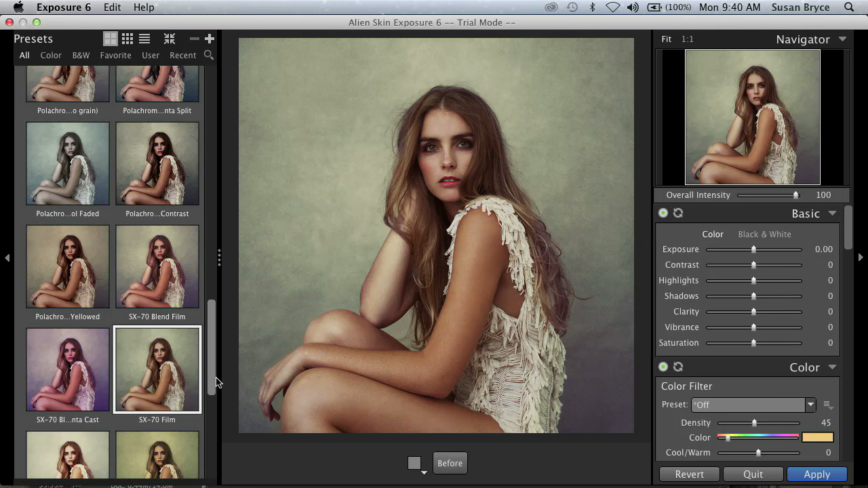The height and width of the screenshot is (488, 868).
Task: Toggle the Before preview button
Action: [450, 463]
